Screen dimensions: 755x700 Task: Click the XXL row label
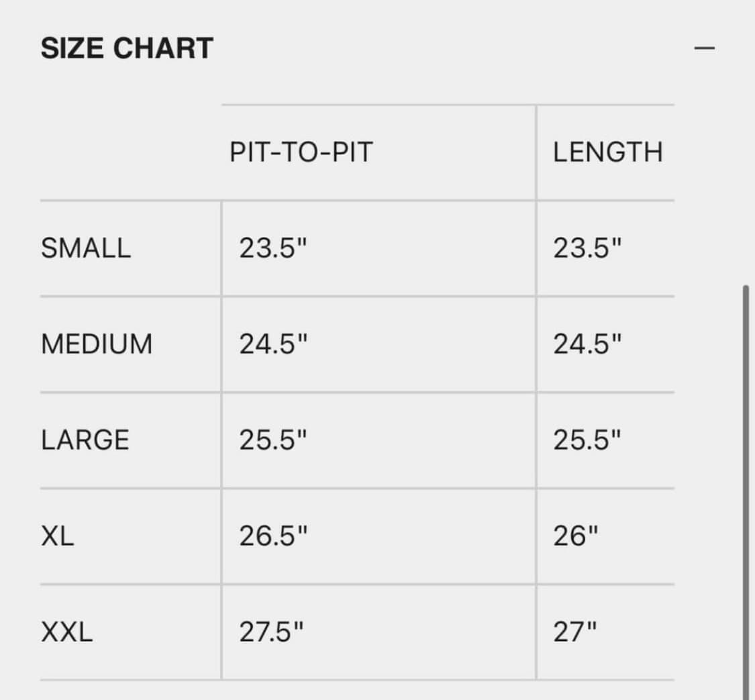tap(67, 632)
